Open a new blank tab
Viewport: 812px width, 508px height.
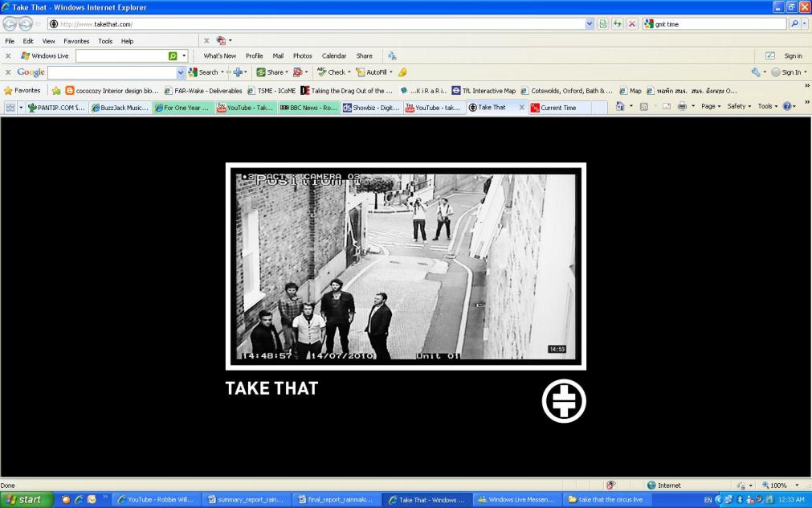[x=600, y=107]
